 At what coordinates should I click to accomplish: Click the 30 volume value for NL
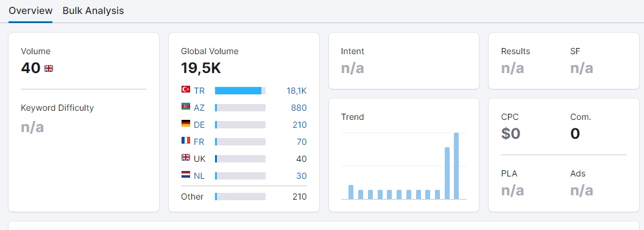tap(302, 176)
